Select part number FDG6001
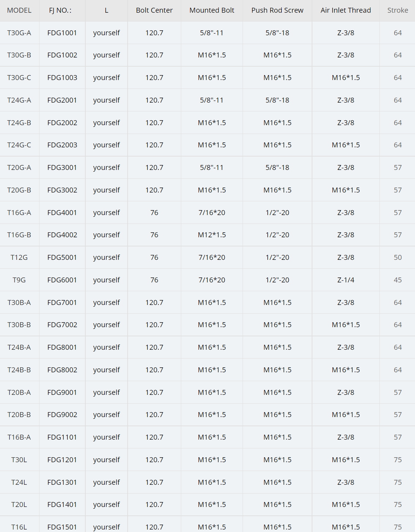The height and width of the screenshot is (532, 415). click(62, 280)
